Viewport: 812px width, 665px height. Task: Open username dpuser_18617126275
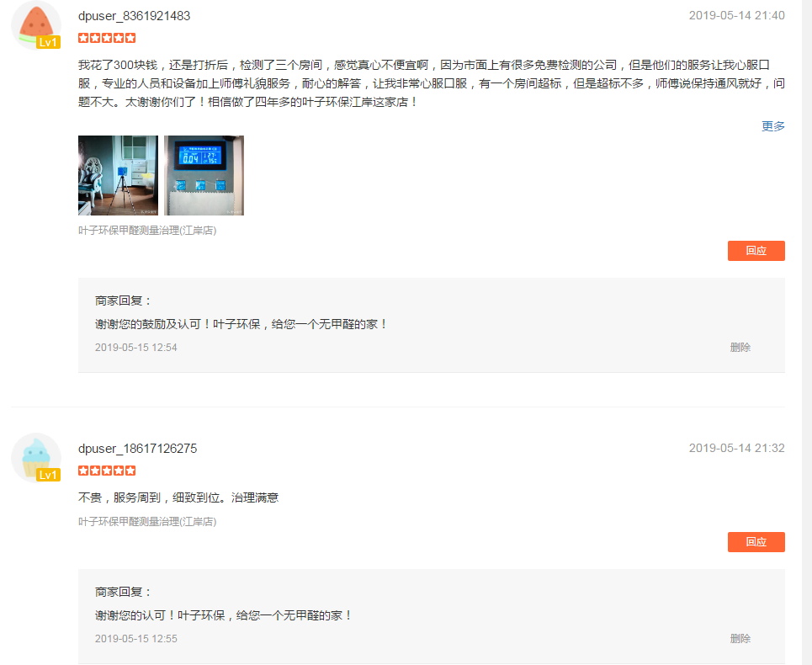pyautogui.click(x=138, y=449)
